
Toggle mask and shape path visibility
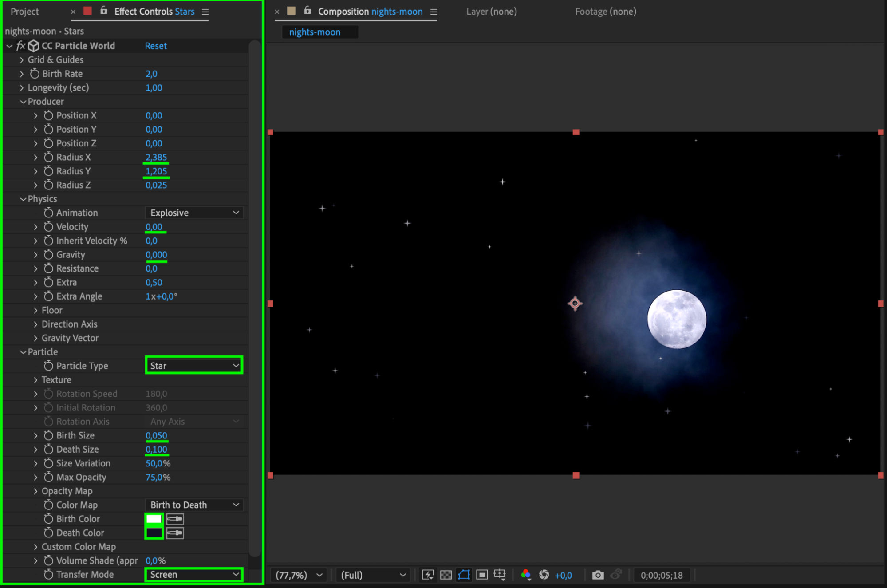[464, 575]
